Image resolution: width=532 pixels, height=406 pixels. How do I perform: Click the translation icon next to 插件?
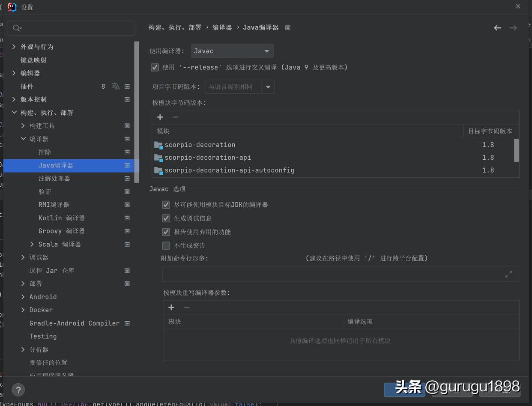115,86
